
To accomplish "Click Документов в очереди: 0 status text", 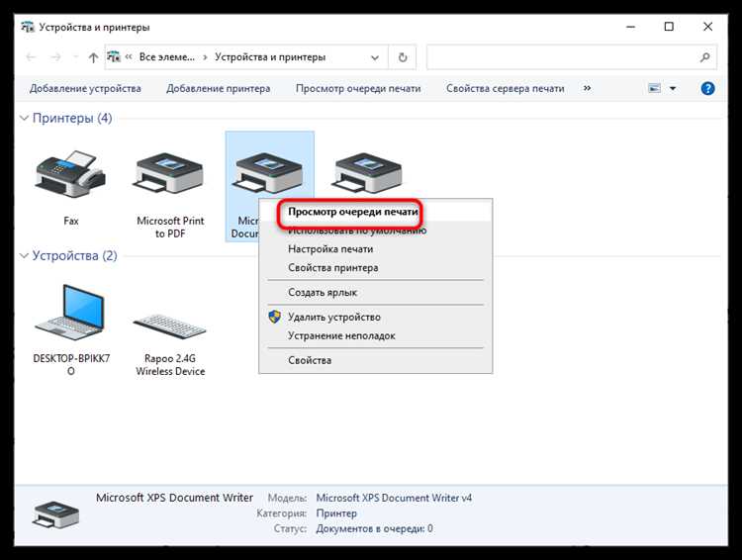I will pyautogui.click(x=374, y=528).
